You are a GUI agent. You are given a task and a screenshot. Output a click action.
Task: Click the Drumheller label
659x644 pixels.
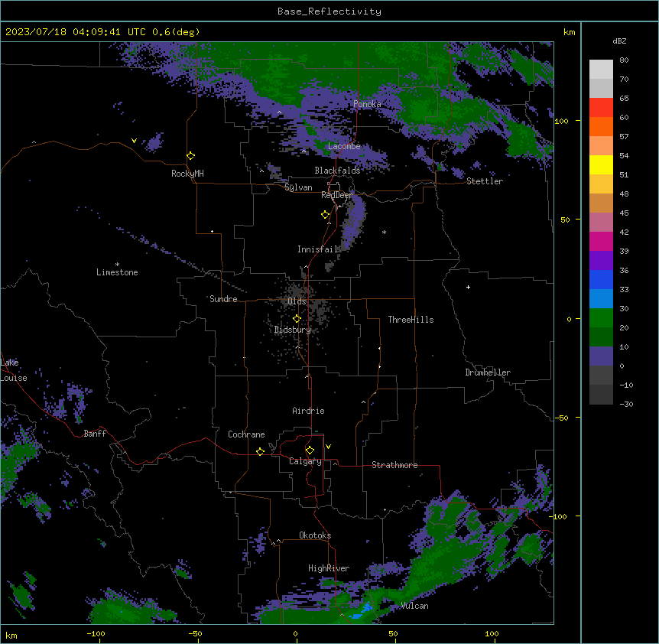(x=488, y=372)
